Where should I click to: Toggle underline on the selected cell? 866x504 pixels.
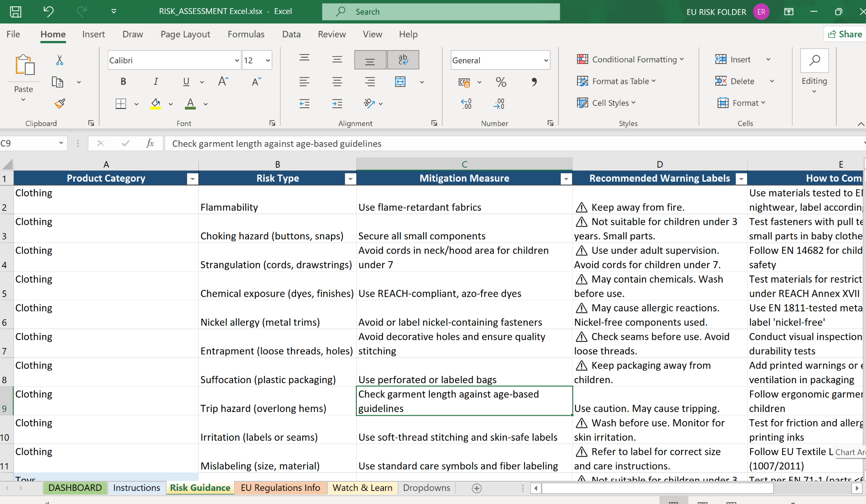(x=186, y=82)
